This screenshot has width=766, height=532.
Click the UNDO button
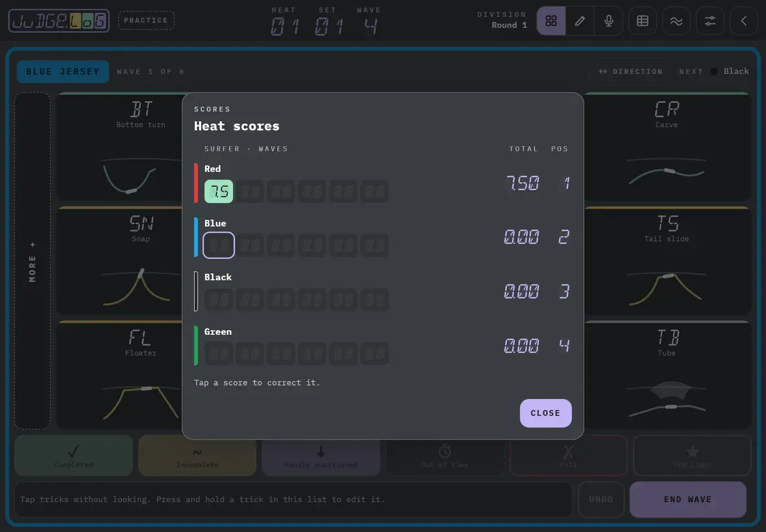[601, 500]
